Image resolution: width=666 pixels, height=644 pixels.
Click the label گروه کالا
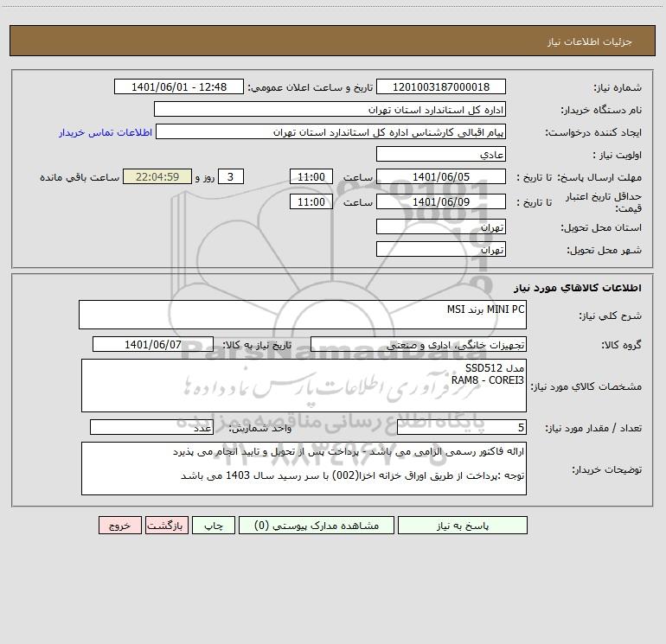621,345
